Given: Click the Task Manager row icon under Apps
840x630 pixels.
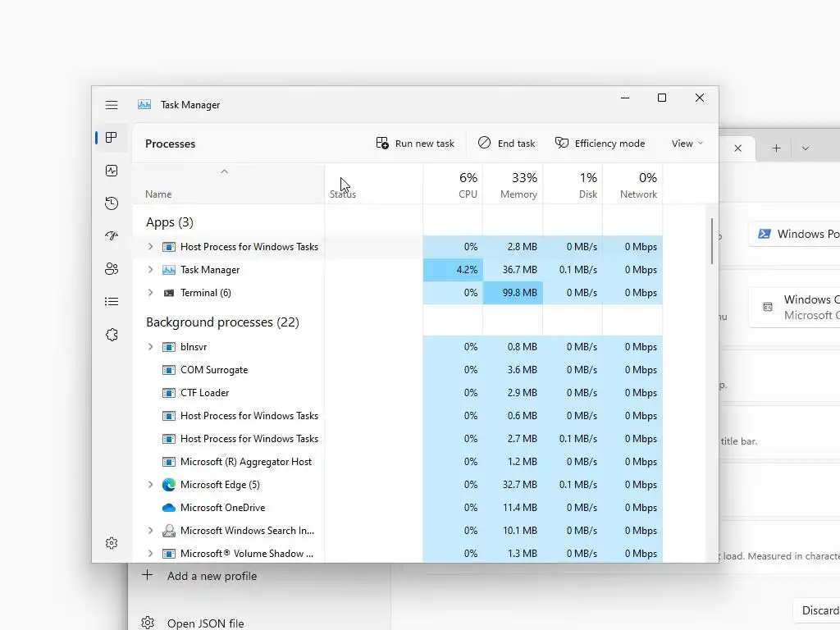Looking at the screenshot, I should [169, 270].
